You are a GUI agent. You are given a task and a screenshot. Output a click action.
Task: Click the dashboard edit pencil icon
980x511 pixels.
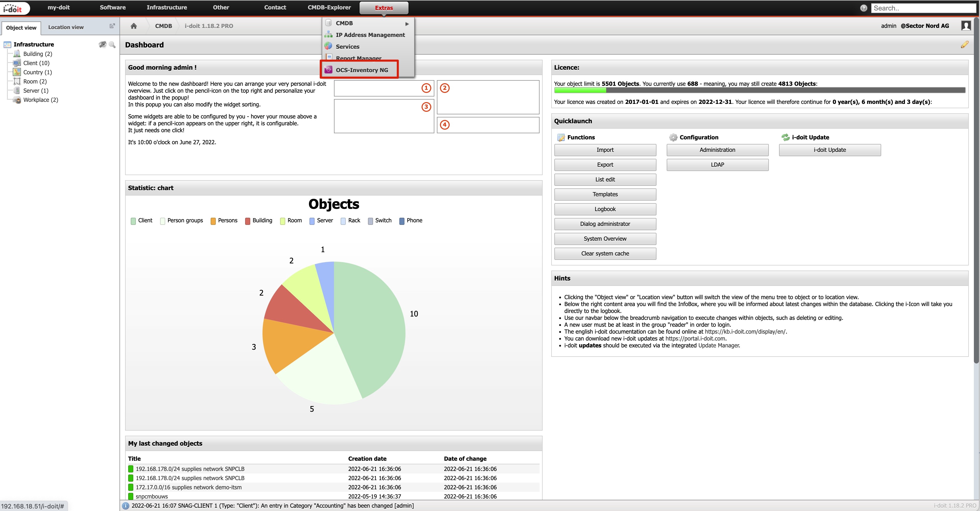click(964, 45)
